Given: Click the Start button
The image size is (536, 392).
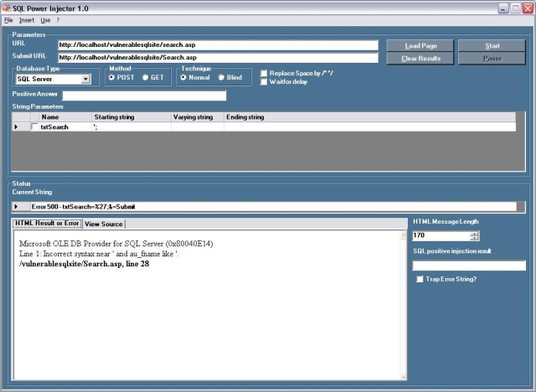Looking at the screenshot, I should tap(492, 45).
